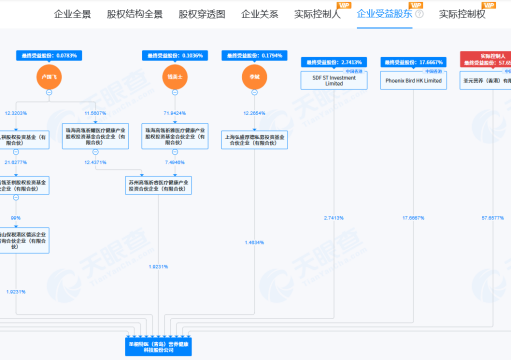Viewport: 511px width, 361px height.
Task: Collapse the first orange person node's branches
Action: point(49,93)
